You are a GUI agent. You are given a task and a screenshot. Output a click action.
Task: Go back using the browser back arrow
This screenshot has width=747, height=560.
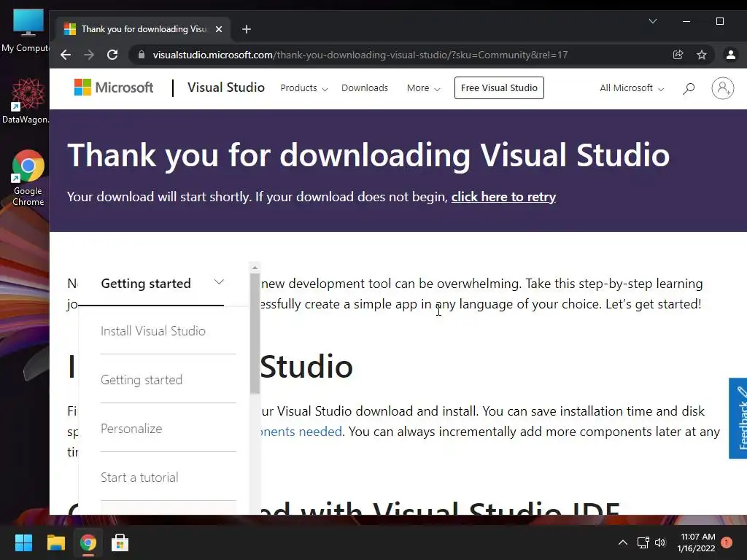coord(66,55)
